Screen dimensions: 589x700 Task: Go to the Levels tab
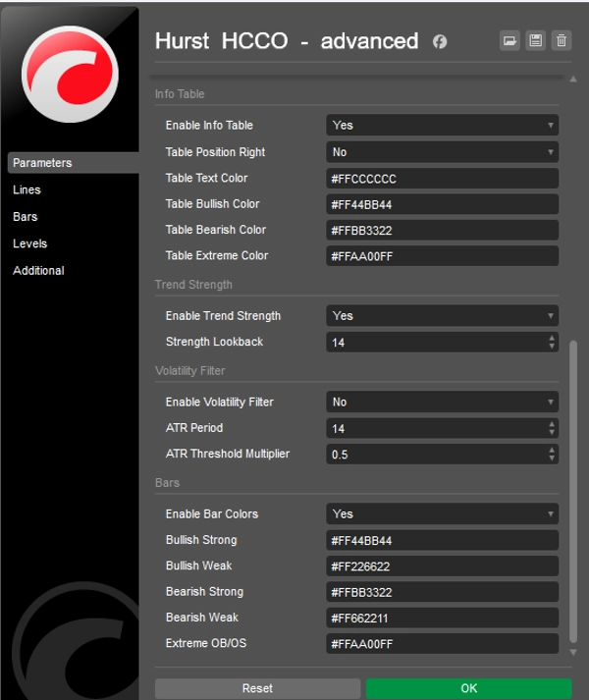[x=29, y=243]
